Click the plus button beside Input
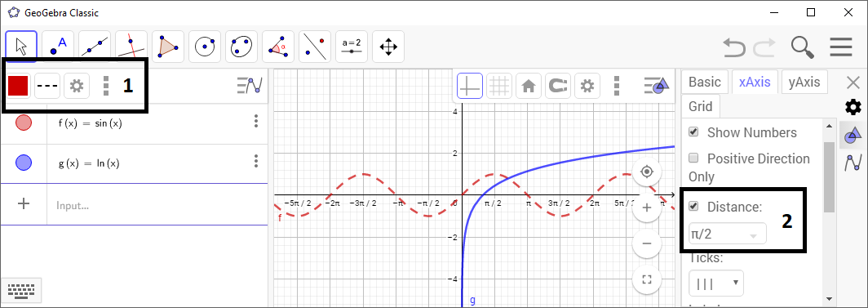Image resolution: width=868 pixels, height=308 pixels. 23,204
